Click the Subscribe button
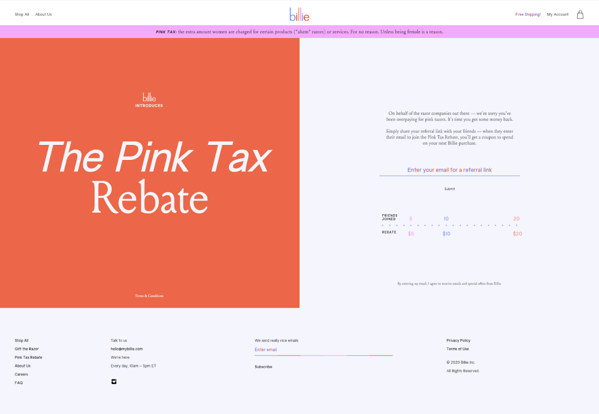The height and width of the screenshot is (414, 599). point(264,367)
